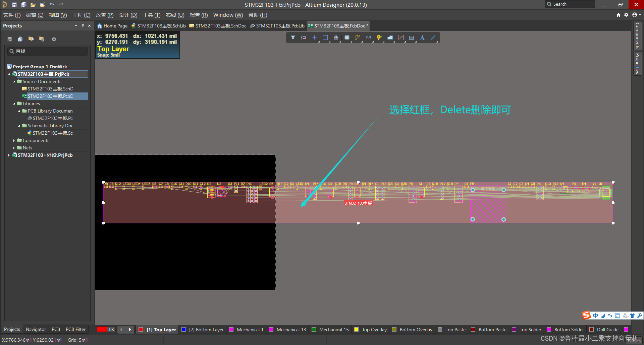Select the place line icon
This screenshot has width=644, height=345.
(433, 38)
